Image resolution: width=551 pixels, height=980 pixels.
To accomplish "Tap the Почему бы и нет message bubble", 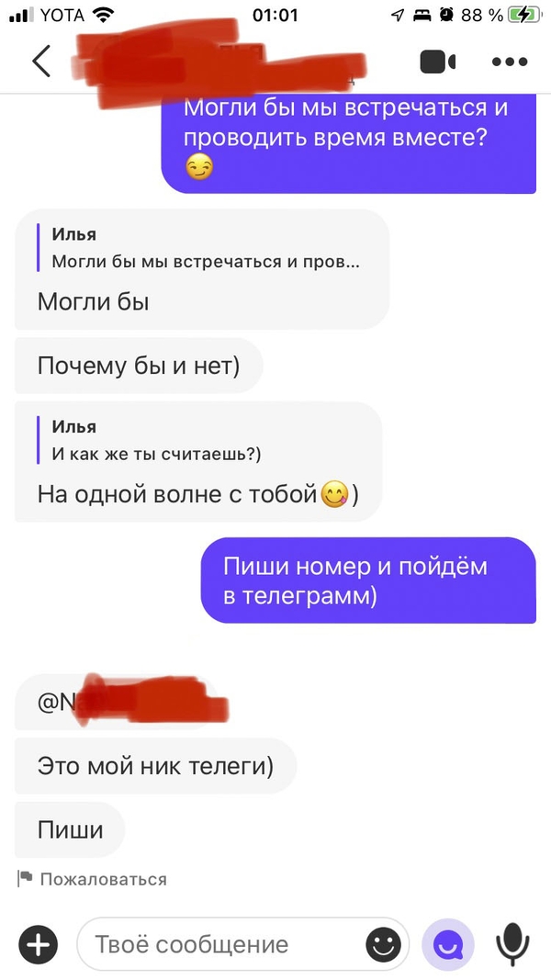I will pyautogui.click(x=139, y=366).
